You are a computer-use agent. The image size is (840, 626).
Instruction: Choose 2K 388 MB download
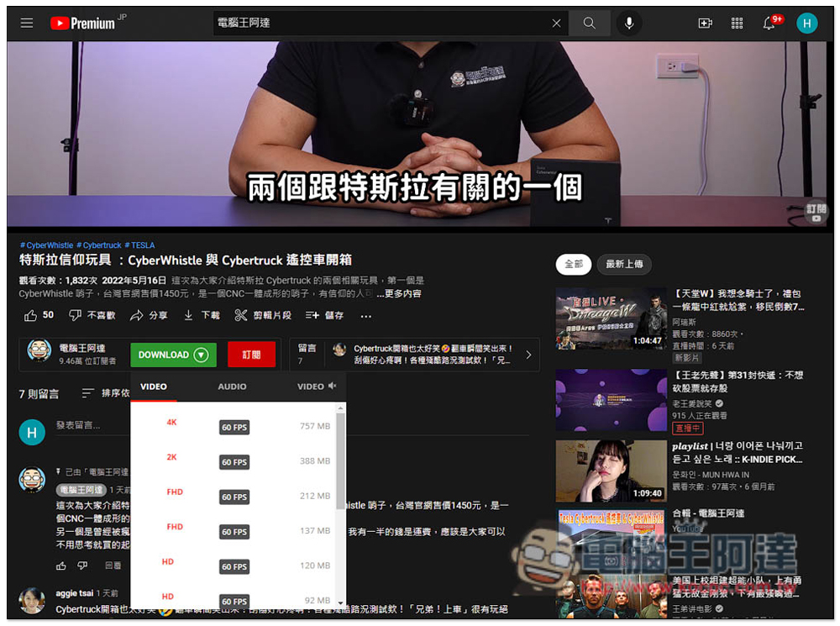point(234,460)
